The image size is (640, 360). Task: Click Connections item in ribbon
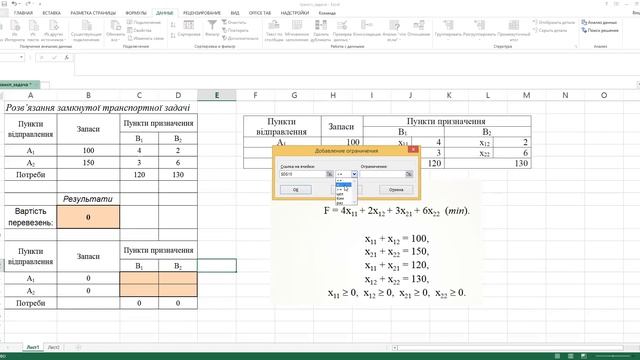[x=144, y=22]
